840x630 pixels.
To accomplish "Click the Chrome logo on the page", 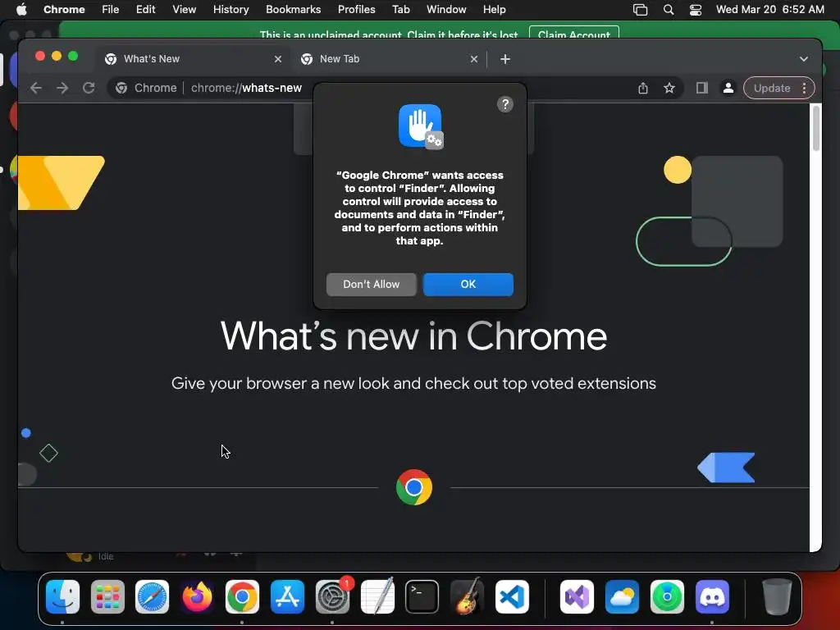I will click(414, 487).
